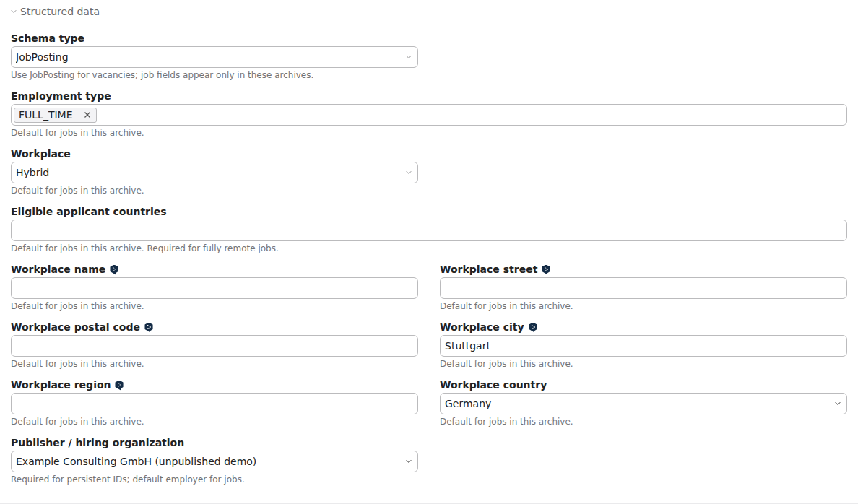Click the Workplace postal code input
The image size is (858, 504).
214,346
